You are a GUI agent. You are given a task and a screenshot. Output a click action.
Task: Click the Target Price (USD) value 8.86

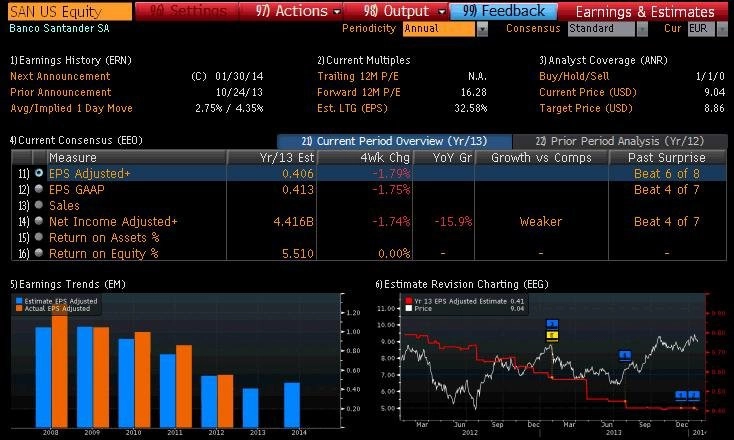click(x=714, y=108)
